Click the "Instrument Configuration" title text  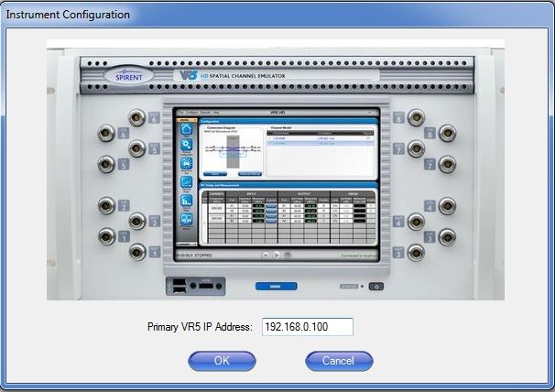pos(68,15)
